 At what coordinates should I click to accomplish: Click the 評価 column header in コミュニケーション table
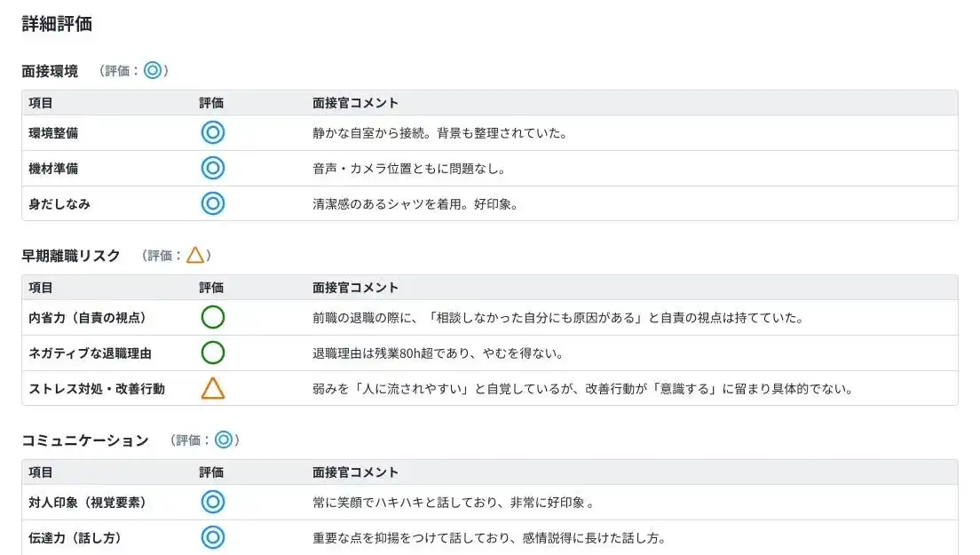click(x=211, y=472)
